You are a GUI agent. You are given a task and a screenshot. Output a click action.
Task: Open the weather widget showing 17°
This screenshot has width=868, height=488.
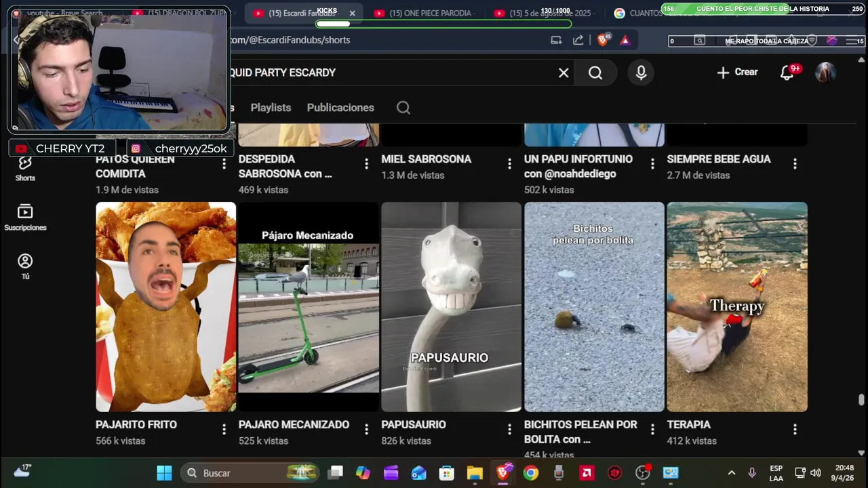[x=22, y=471]
